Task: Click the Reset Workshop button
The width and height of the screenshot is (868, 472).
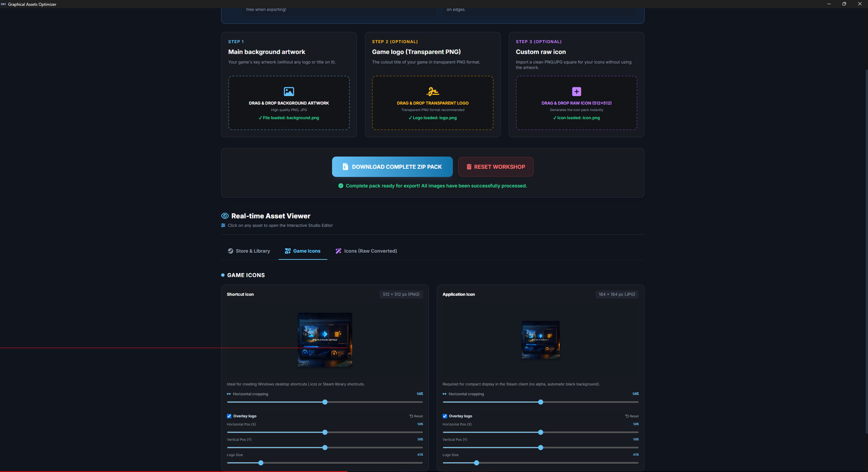Action: pos(495,167)
